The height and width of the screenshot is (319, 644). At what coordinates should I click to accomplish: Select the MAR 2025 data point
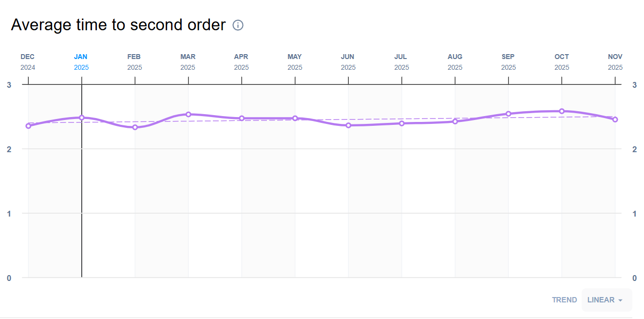(189, 114)
